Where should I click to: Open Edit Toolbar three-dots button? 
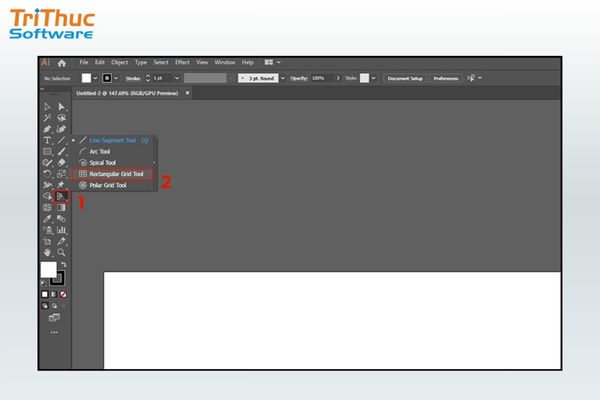click(x=54, y=332)
